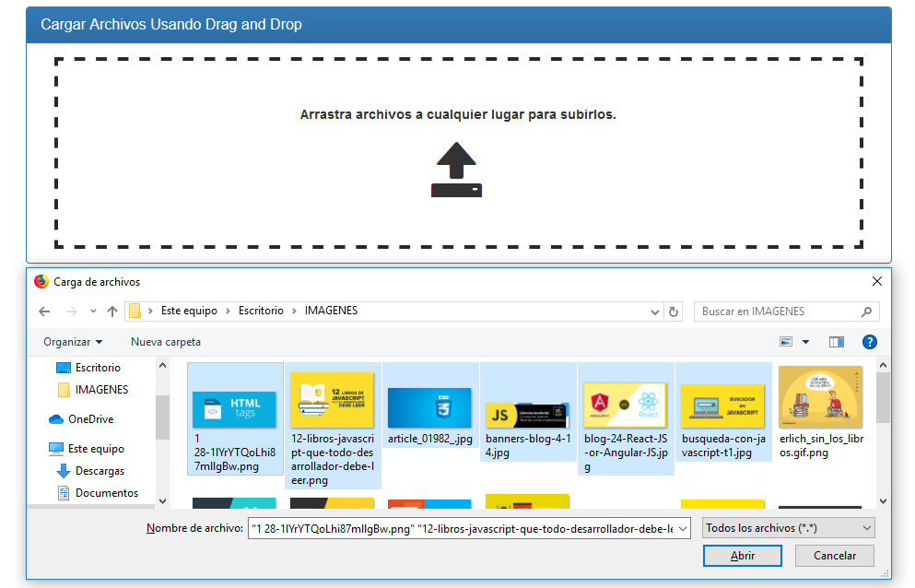Change view layout icon
Viewport: 915px width, 588px height.
[x=786, y=342]
